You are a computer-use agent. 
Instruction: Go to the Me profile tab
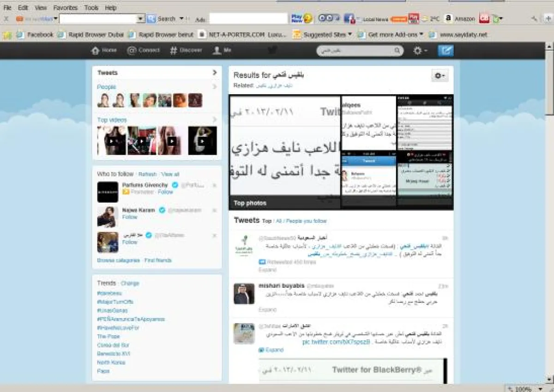(222, 50)
